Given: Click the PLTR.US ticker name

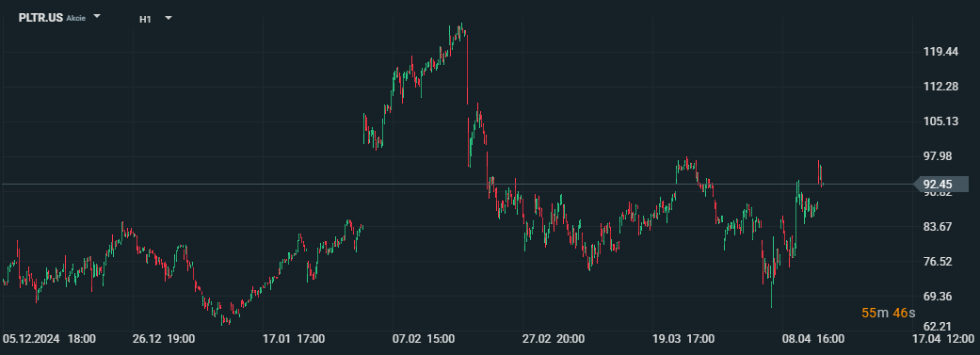Looking at the screenshot, I should pos(40,18).
